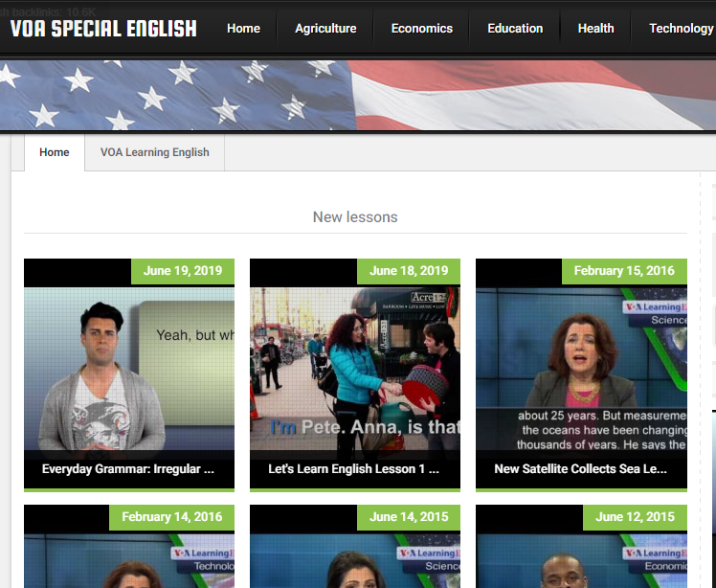Click the VOA Special English site logo

click(103, 29)
